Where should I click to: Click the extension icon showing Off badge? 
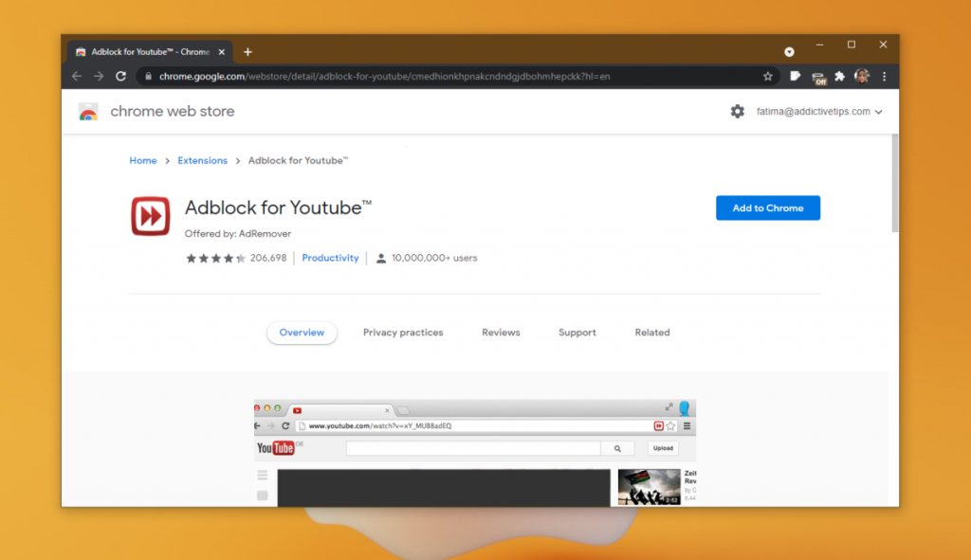point(817,76)
